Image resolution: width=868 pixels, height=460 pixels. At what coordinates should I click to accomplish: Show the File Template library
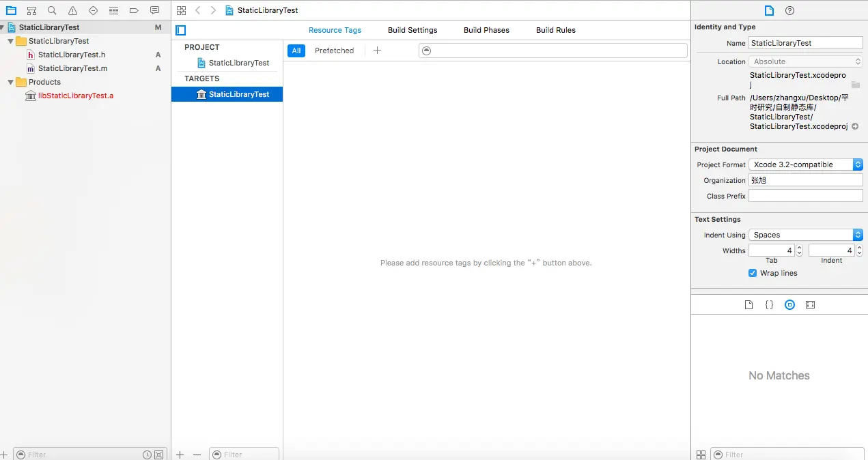[x=748, y=305]
